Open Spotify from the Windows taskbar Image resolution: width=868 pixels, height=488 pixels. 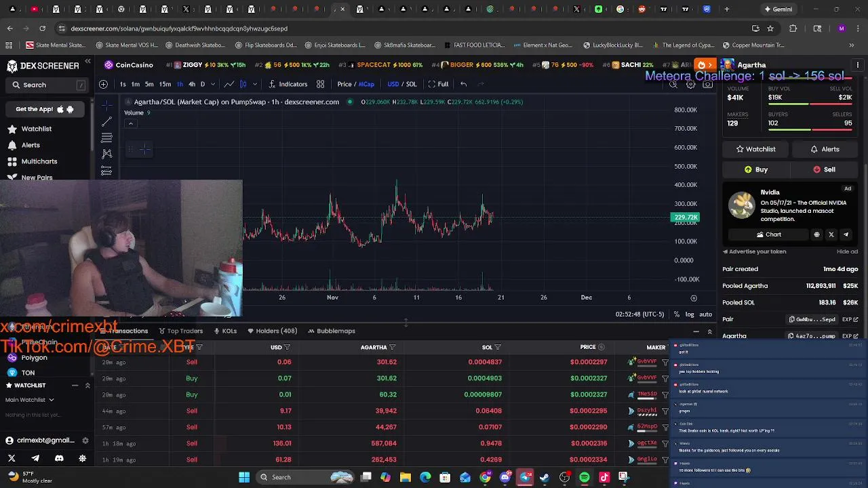point(585,477)
